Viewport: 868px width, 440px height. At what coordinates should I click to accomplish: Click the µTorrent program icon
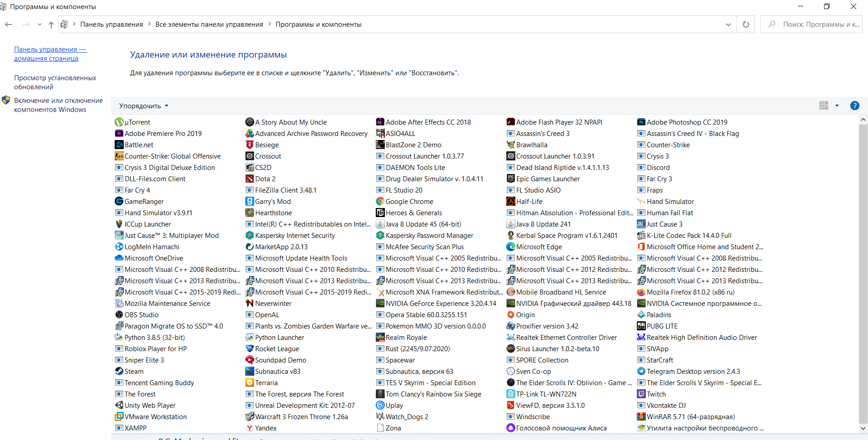(119, 122)
